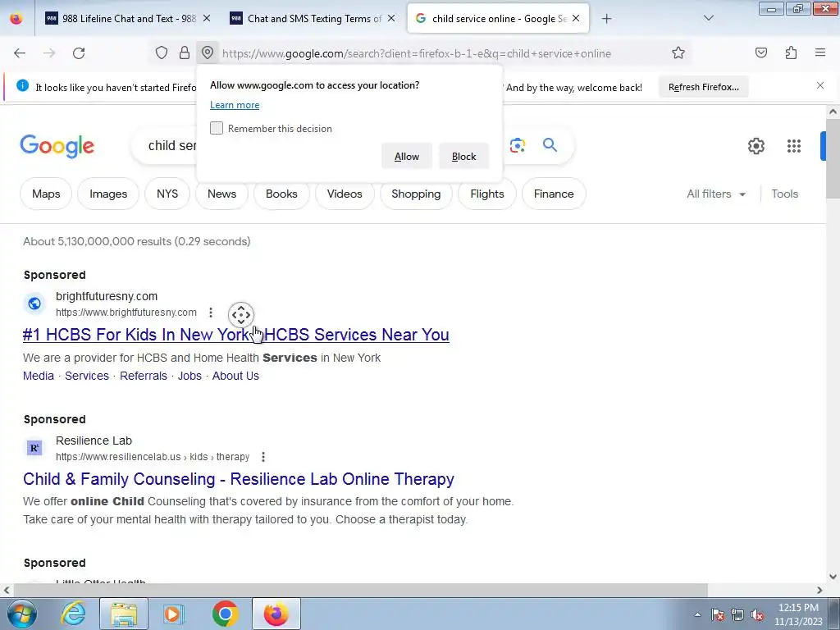Filter results by Finance
The image size is (840, 630).
click(x=554, y=194)
